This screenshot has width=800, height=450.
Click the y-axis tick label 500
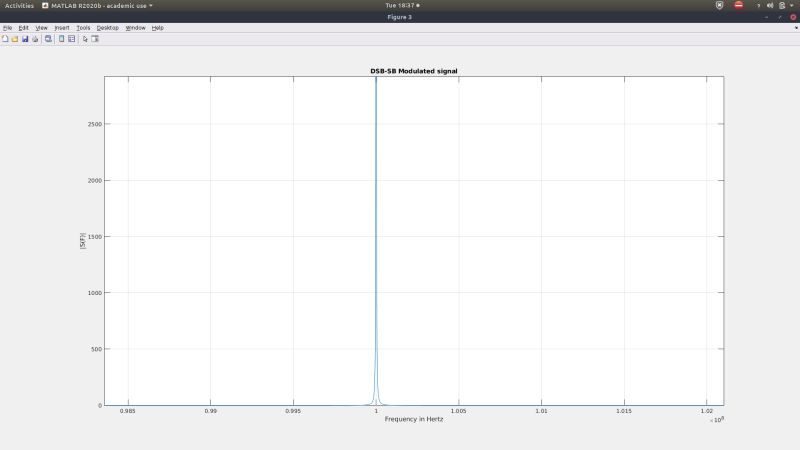pos(96,349)
